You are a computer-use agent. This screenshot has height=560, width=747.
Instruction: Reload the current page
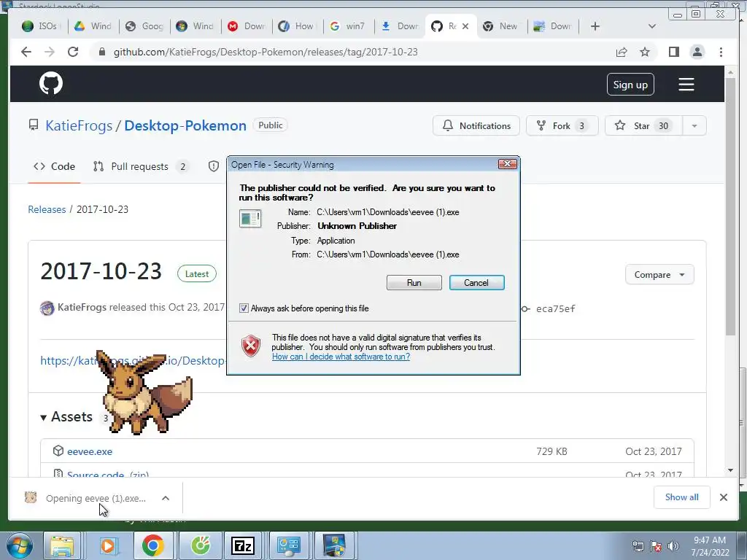[73, 52]
